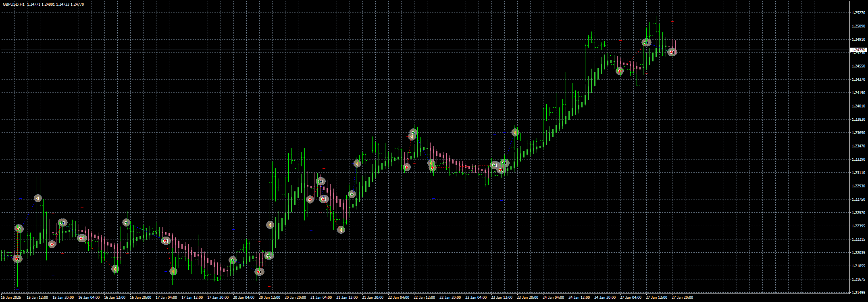Screen dimensions: 868x302
Task: Click the price axis label 1.22395
Action: 858,226
